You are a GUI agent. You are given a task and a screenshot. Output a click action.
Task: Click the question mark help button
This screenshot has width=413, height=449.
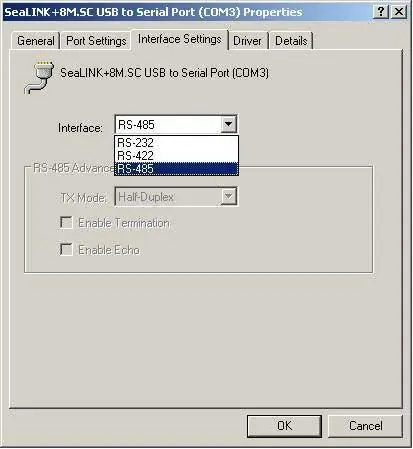(381, 12)
